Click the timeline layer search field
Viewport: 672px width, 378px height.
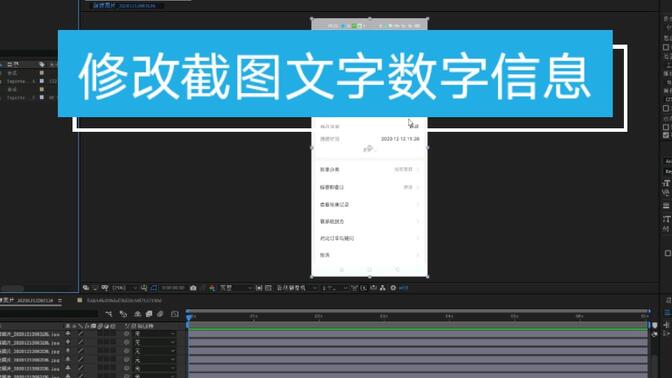point(48,314)
